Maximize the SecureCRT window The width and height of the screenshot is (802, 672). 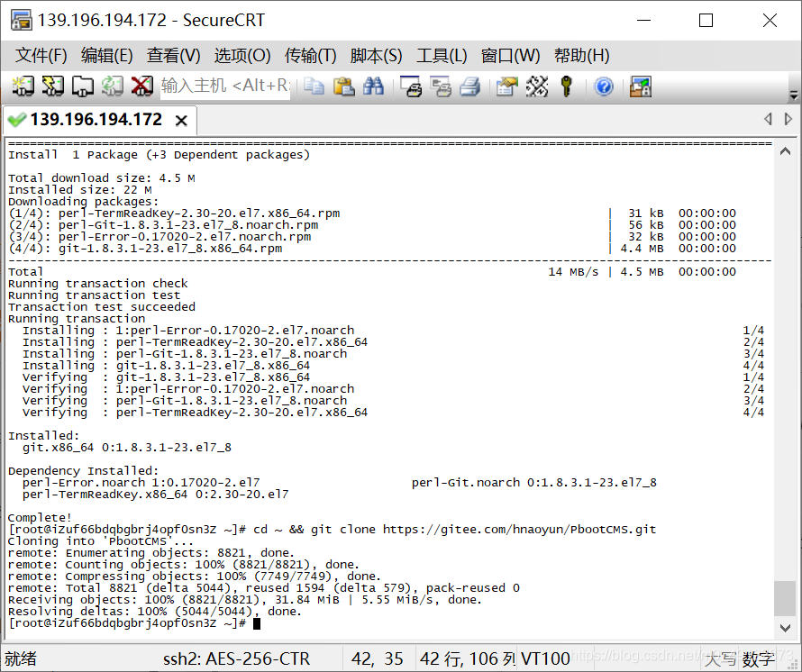coord(706,21)
